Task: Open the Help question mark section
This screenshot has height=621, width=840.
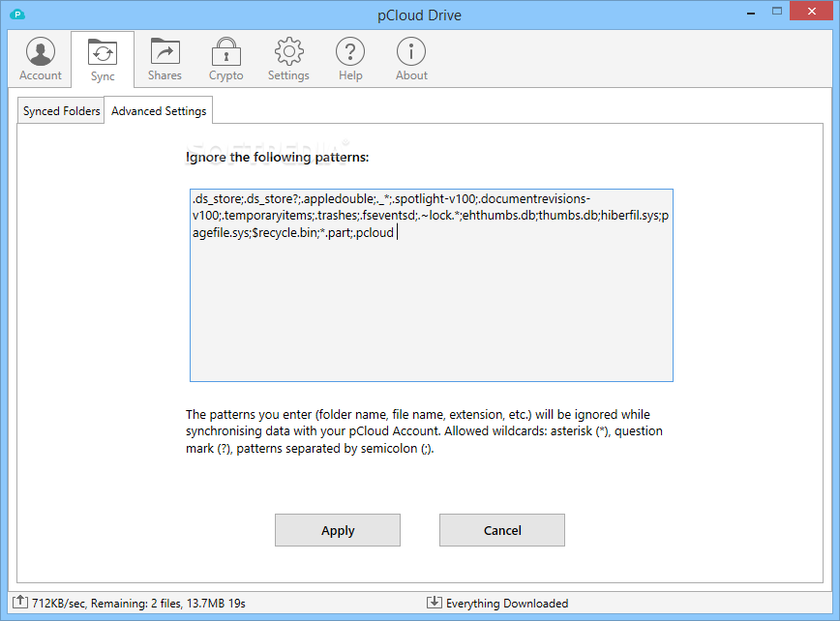Action: pyautogui.click(x=350, y=59)
